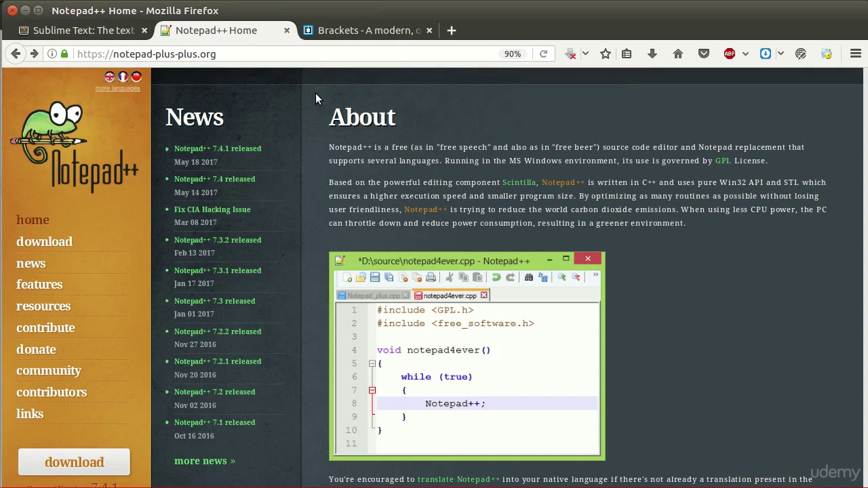The height and width of the screenshot is (488, 868).
Task: Click the more languages link
Action: (x=117, y=88)
